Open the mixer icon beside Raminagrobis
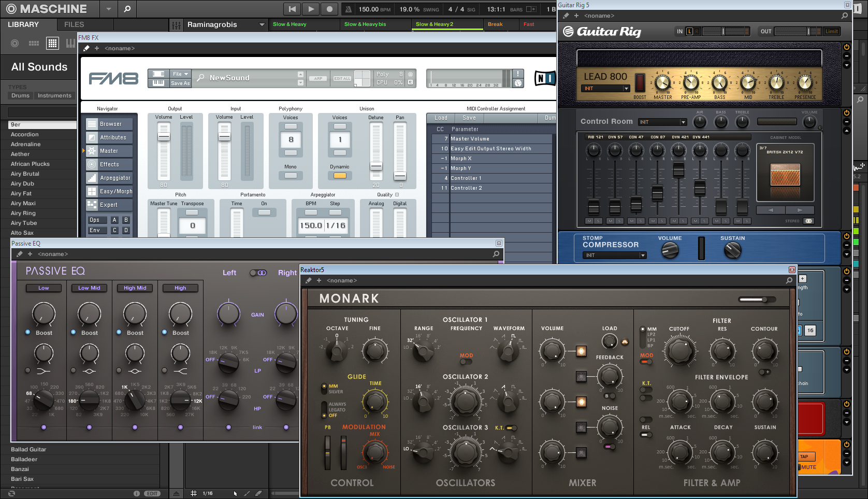The height and width of the screenshot is (499, 868). coord(177,25)
